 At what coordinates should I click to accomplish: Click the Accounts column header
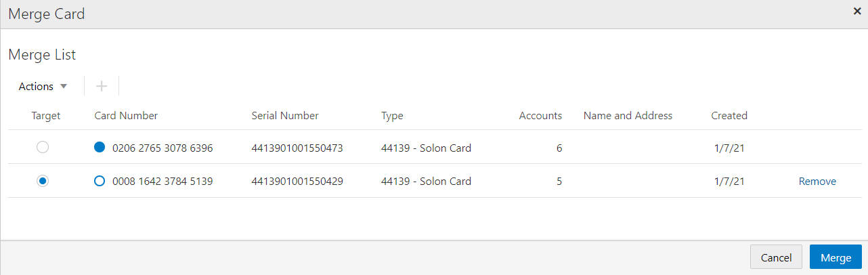tap(540, 115)
